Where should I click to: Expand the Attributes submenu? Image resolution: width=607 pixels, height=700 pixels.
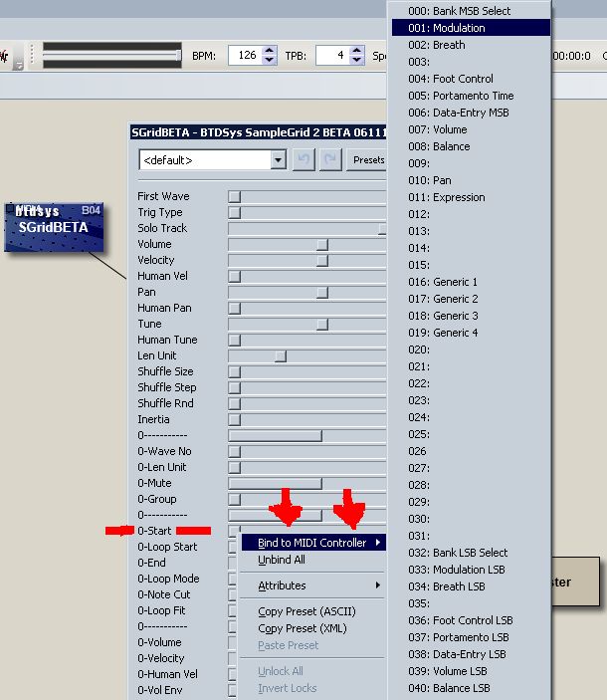pos(313,585)
